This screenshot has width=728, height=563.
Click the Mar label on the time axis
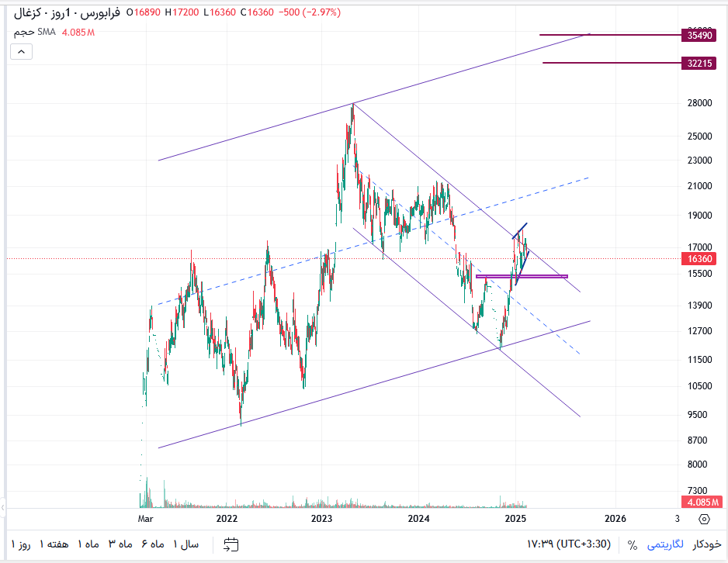(145, 519)
